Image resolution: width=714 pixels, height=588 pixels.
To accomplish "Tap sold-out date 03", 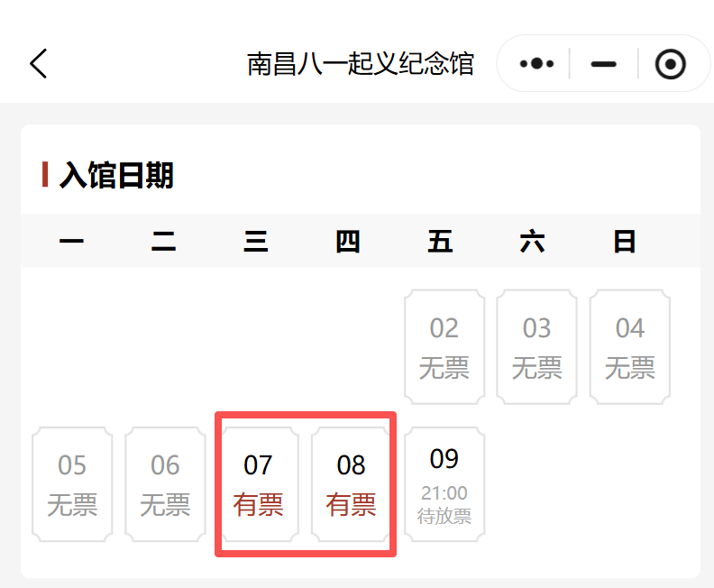I will (x=537, y=347).
